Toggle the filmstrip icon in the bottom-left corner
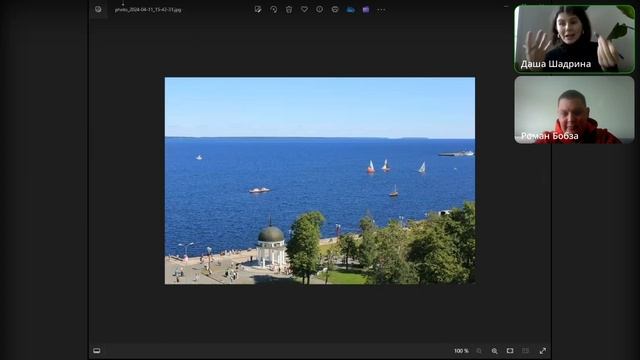The image size is (640, 360). coord(97,351)
